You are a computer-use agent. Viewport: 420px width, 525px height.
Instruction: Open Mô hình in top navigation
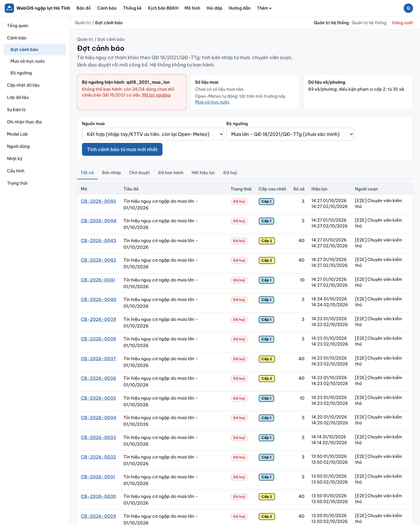192,8
